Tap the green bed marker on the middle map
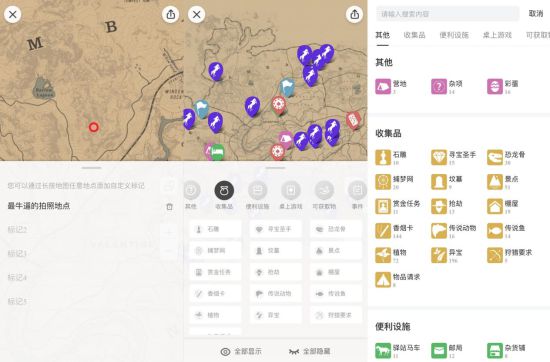Screen dimensions: 550x362 click(x=218, y=152)
